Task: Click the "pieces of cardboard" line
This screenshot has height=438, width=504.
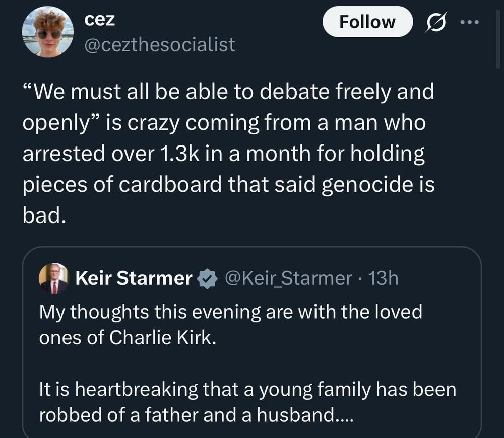Action: (228, 185)
